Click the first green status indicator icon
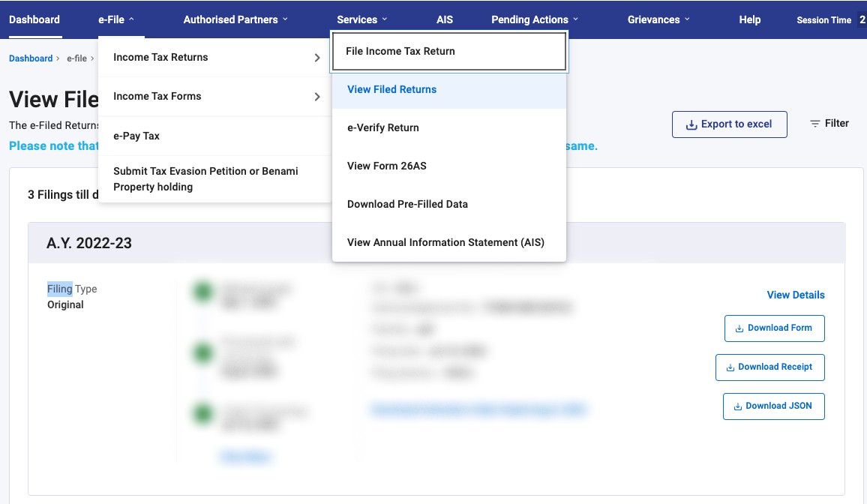867x504 pixels. point(202,291)
